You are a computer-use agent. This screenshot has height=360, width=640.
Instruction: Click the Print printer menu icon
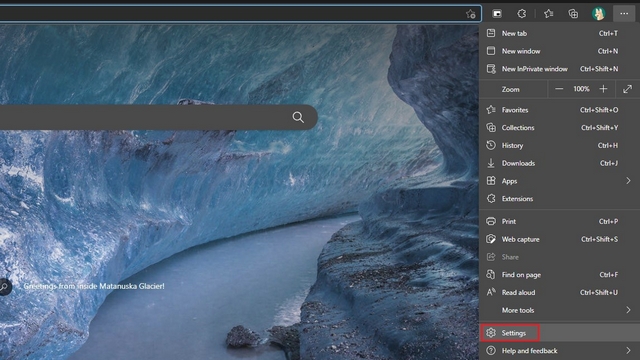tap(491, 221)
